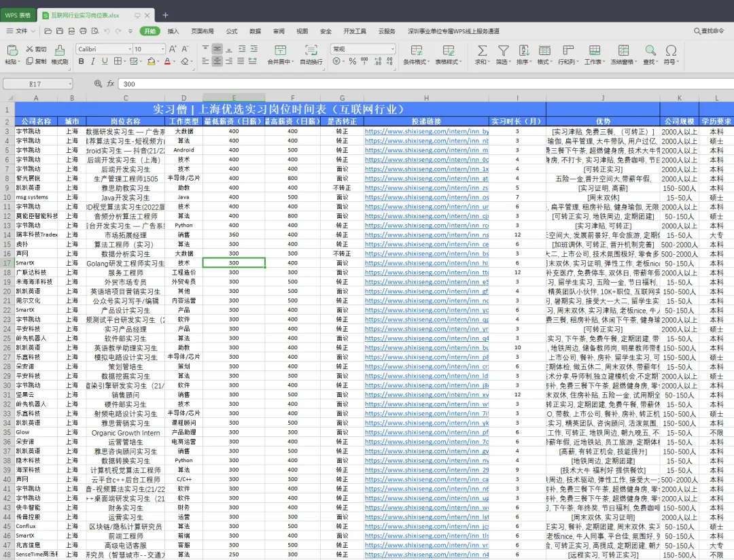The height and width of the screenshot is (560, 734).
Task: Click the Print icon
Action: point(83,31)
